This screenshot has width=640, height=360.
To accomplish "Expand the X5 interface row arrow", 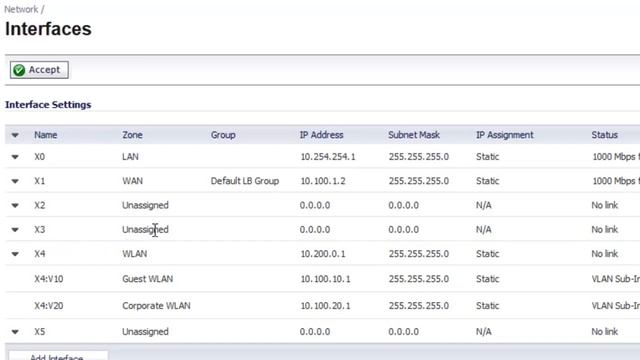I will click(x=15, y=332).
